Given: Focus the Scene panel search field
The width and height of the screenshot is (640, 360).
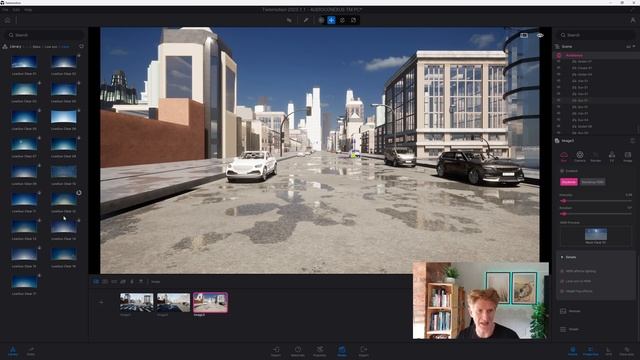Looking at the screenshot, I should (596, 35).
